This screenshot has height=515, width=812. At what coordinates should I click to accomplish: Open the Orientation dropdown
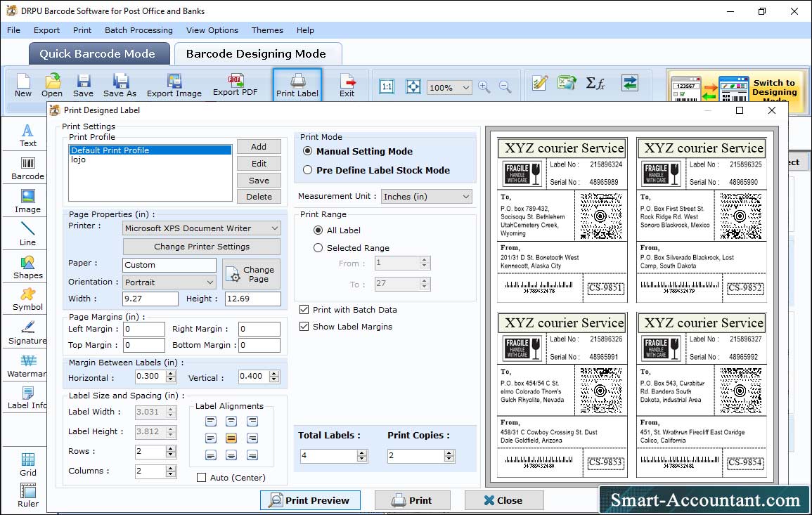(x=169, y=282)
